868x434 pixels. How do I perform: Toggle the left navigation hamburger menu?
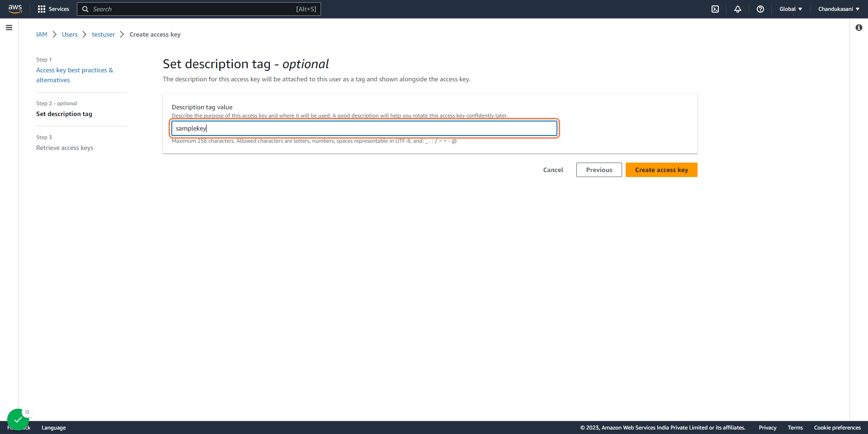point(9,28)
